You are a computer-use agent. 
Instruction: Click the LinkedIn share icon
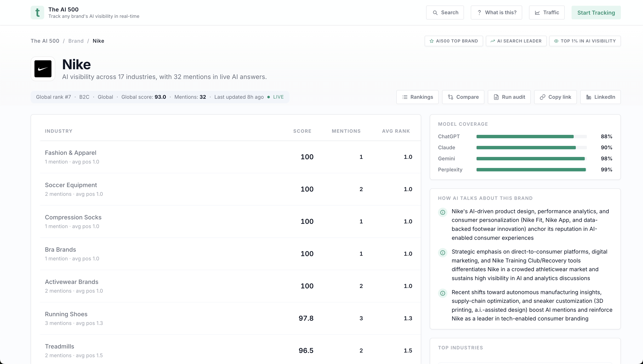tap(589, 97)
